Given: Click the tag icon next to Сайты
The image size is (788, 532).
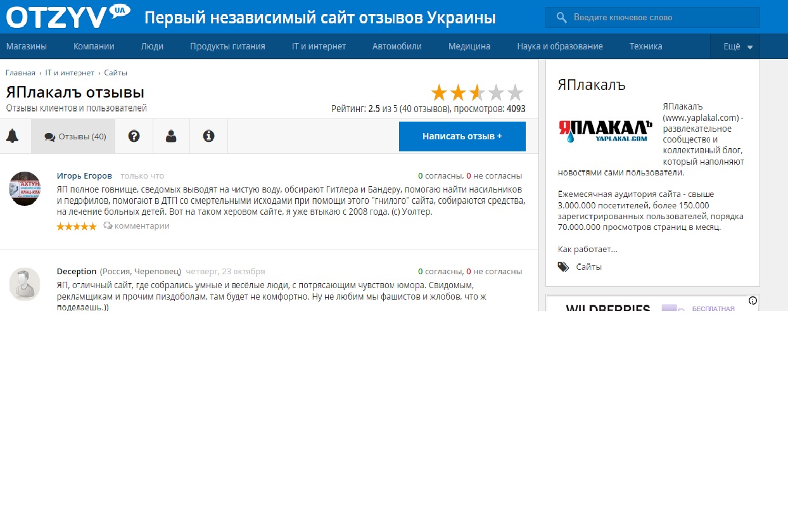Looking at the screenshot, I should (x=563, y=267).
